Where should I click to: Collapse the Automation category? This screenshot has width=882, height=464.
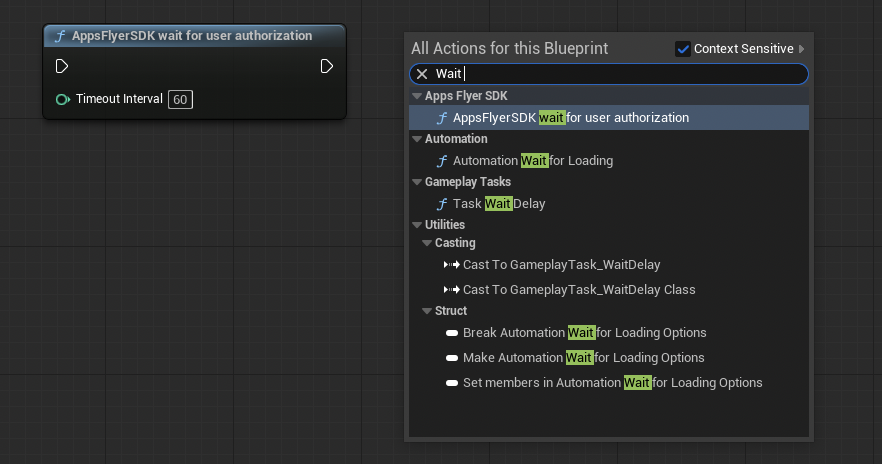[417, 139]
